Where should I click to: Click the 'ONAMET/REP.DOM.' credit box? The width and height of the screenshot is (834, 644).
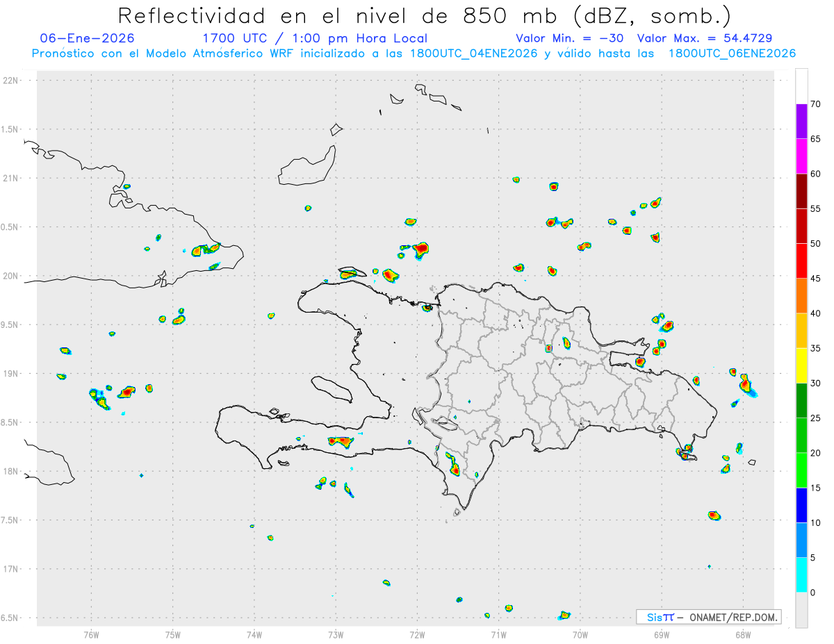pos(708,617)
